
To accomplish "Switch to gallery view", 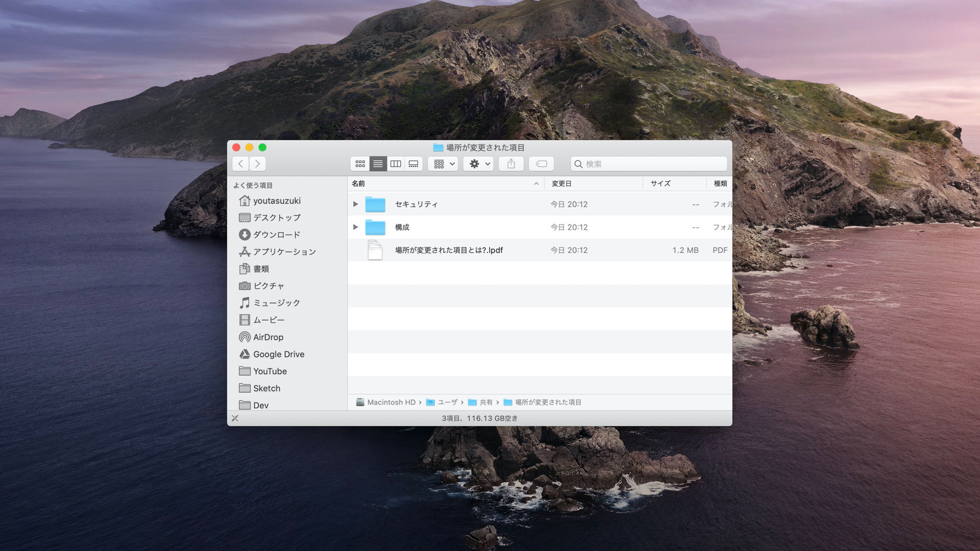I will point(412,163).
